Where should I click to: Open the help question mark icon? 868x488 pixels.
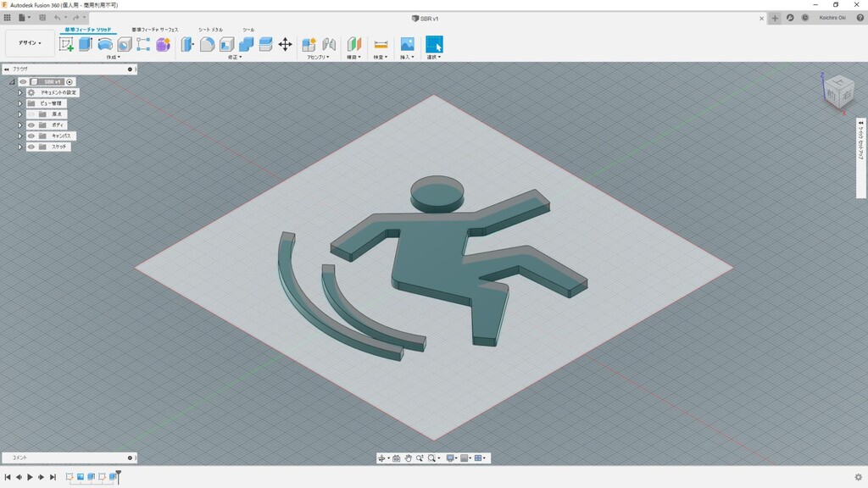point(860,18)
